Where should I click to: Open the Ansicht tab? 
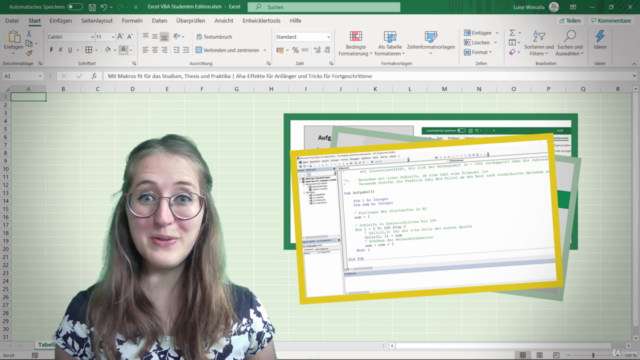(224, 20)
